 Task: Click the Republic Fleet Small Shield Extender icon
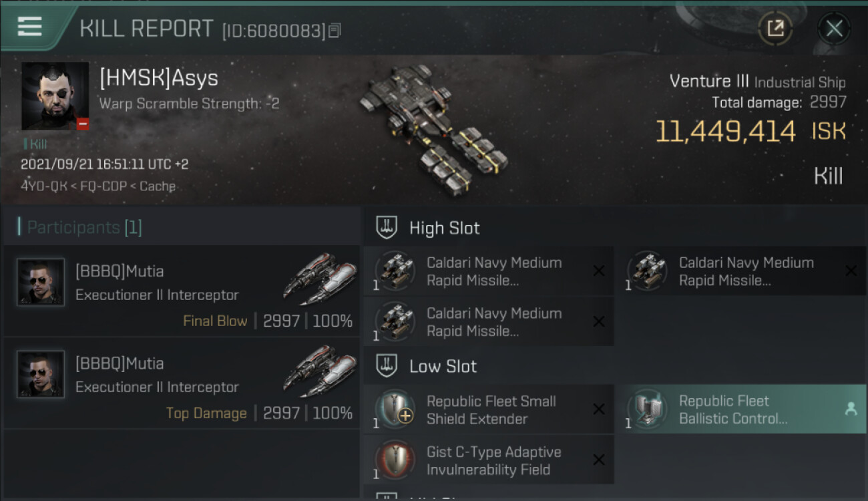click(x=395, y=409)
